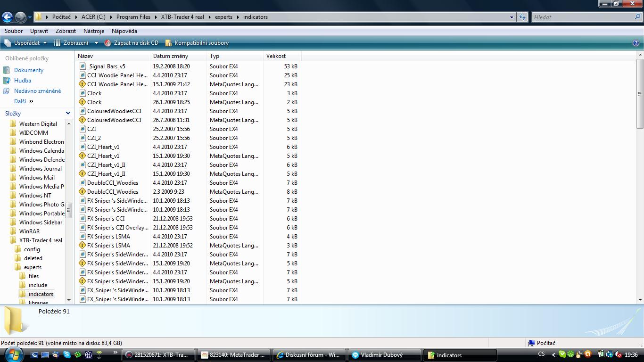
Task: Select the Windows Mail folder in the tree
Action: (37, 178)
